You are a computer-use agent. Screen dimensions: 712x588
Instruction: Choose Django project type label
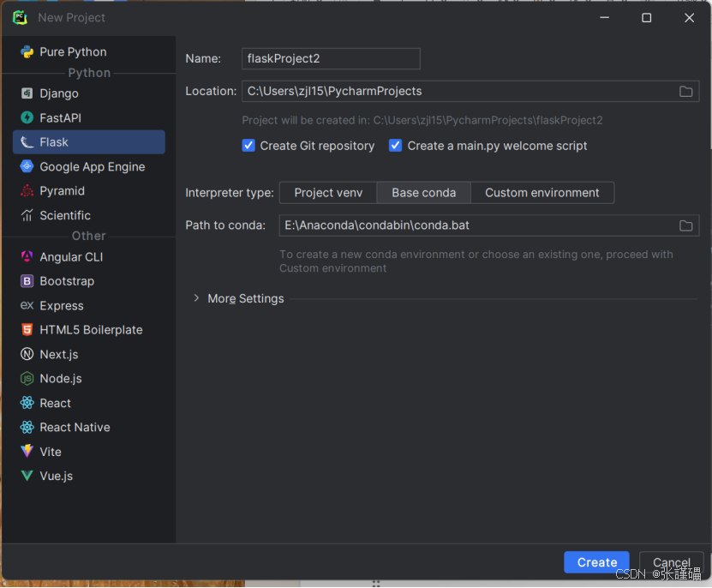tap(59, 93)
